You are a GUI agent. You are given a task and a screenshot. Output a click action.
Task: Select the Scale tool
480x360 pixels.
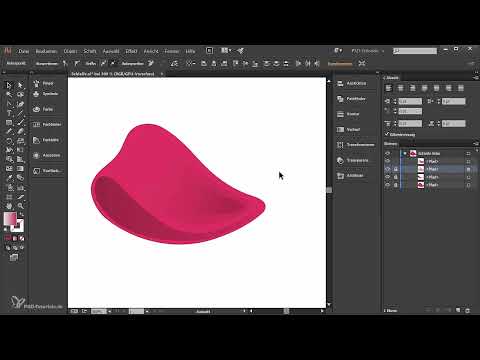coord(20,141)
